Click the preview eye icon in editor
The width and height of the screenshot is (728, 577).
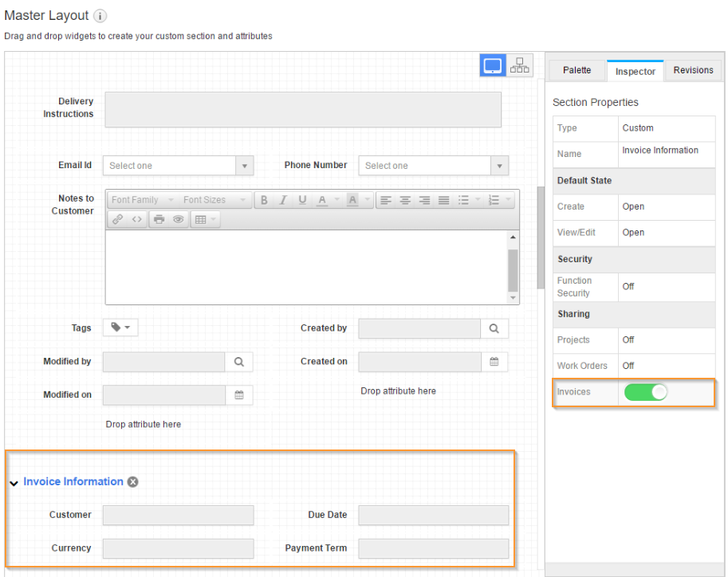[x=178, y=219]
